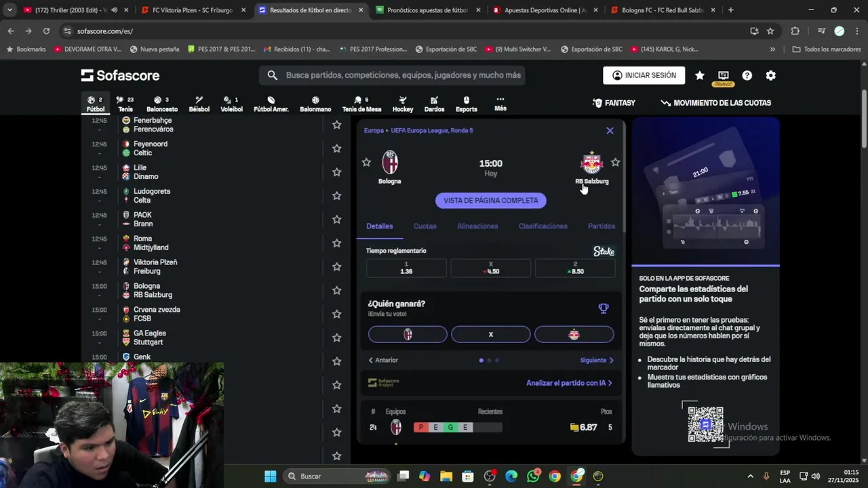Switch to the Alineaciones tab
Screen dimensions: 868x488
click(477, 226)
